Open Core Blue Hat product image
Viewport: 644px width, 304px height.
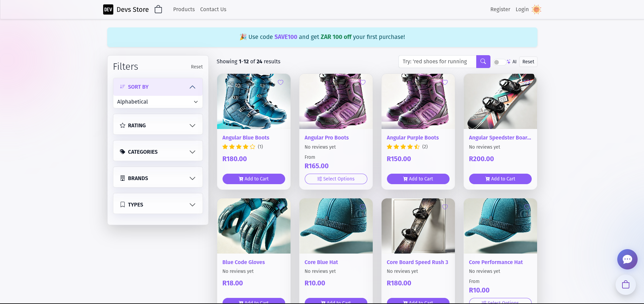[x=336, y=226]
